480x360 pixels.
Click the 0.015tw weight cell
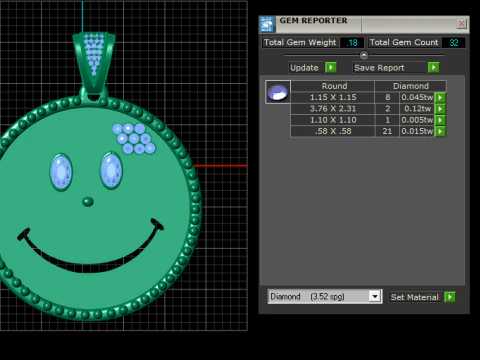[417, 131]
